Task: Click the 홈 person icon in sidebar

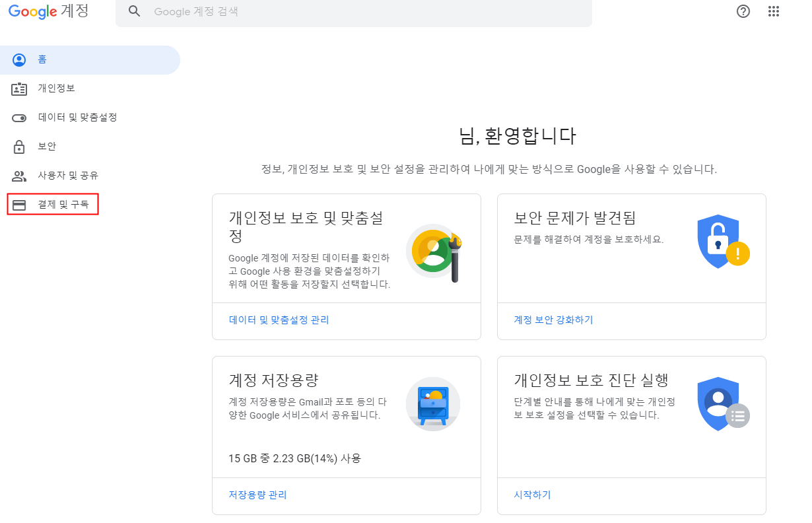Action: click(19, 60)
